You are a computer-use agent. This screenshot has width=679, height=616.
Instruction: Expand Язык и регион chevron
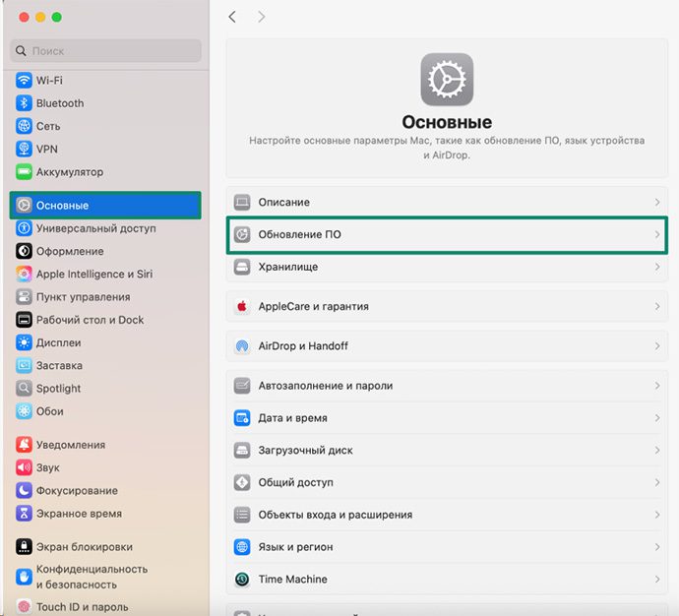[x=657, y=547]
